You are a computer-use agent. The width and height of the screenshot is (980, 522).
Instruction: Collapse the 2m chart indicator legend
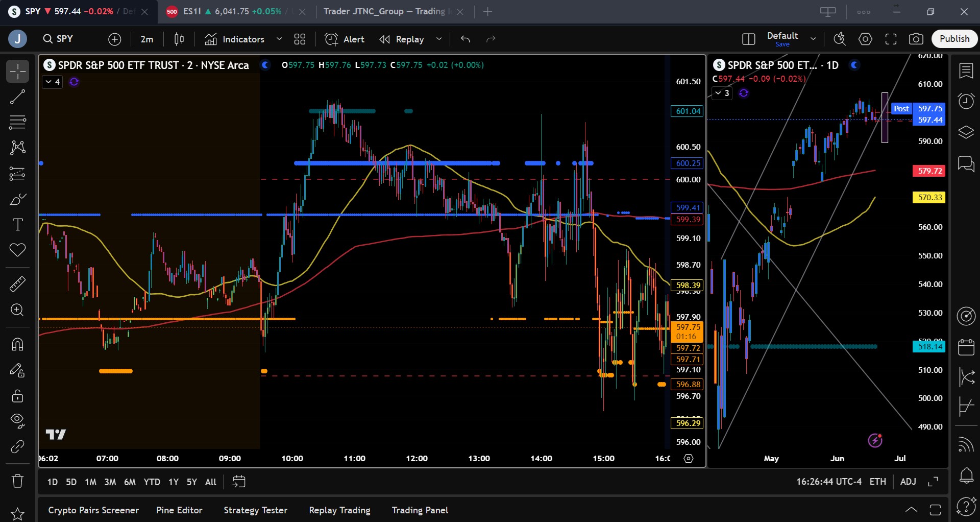[x=52, y=82]
